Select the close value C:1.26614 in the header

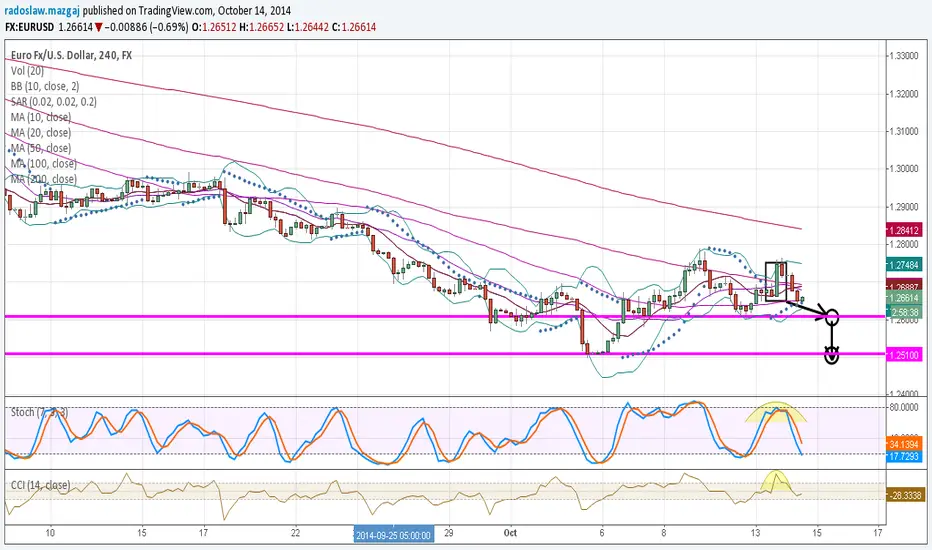(354, 27)
